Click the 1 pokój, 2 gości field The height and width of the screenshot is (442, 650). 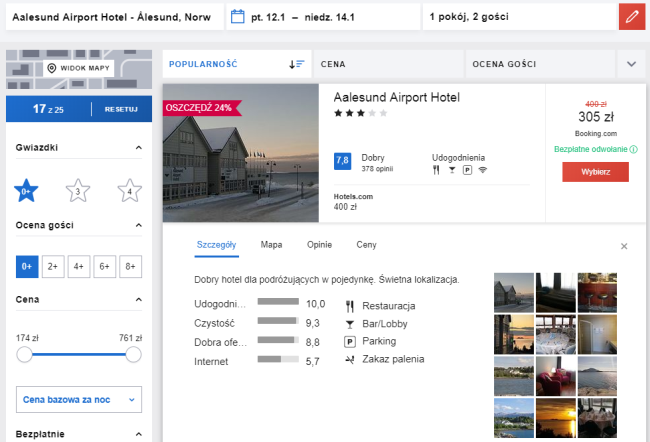[x=519, y=17]
